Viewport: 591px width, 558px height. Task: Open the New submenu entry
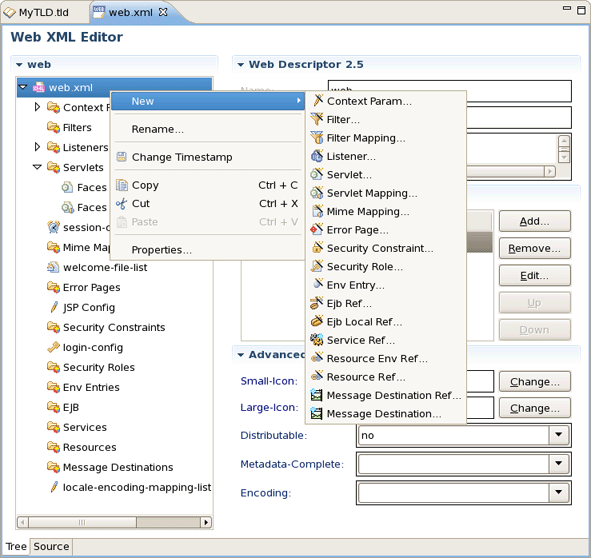(x=208, y=101)
